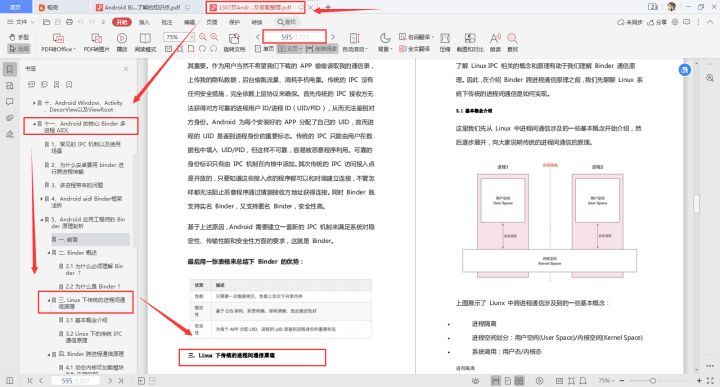The image size is (720, 387).
Task: Collapse 三、Linux 下传统的进程间通信 bookmark node
Action: (x=49, y=300)
